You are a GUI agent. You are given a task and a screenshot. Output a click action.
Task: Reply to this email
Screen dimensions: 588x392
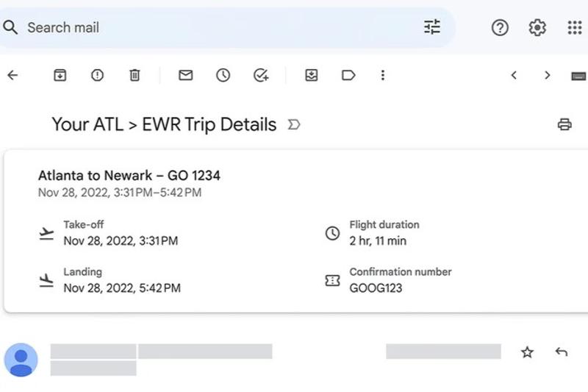click(562, 352)
